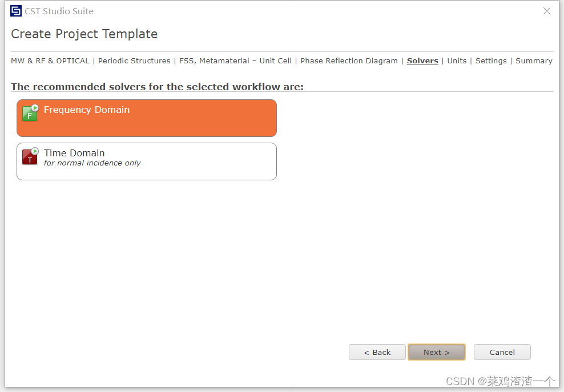Open the Solvers step

click(422, 61)
